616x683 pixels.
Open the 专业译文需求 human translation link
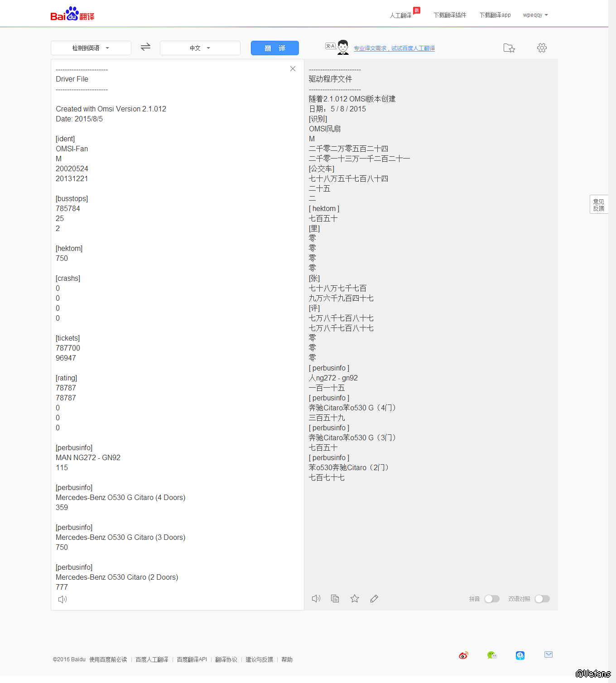tap(394, 48)
